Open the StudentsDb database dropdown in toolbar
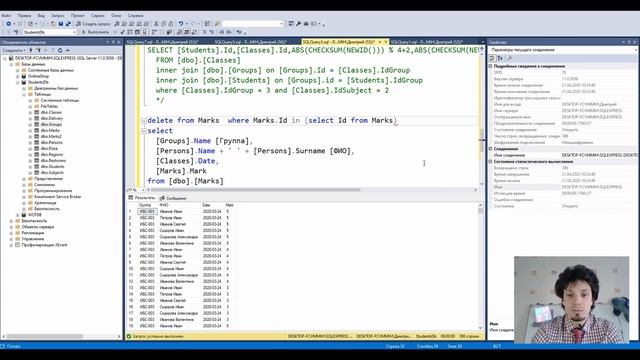Image resolution: width=640 pixels, height=360 pixels. point(49,32)
